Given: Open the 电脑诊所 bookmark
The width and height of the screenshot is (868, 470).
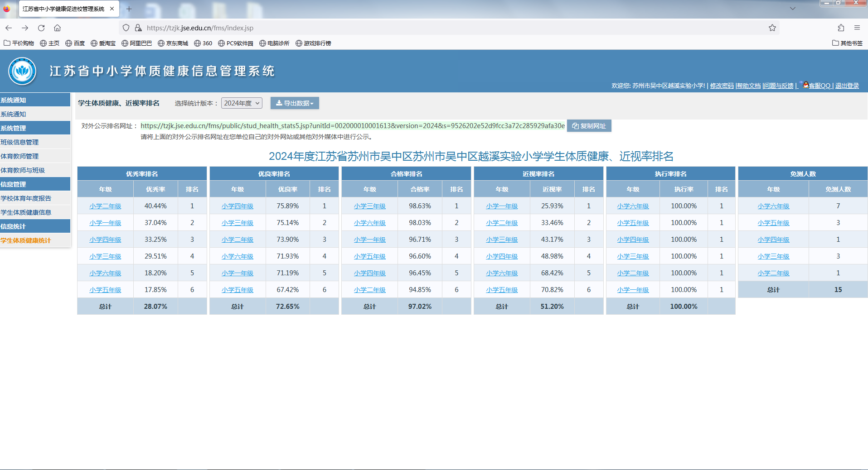Looking at the screenshot, I should tap(275, 43).
